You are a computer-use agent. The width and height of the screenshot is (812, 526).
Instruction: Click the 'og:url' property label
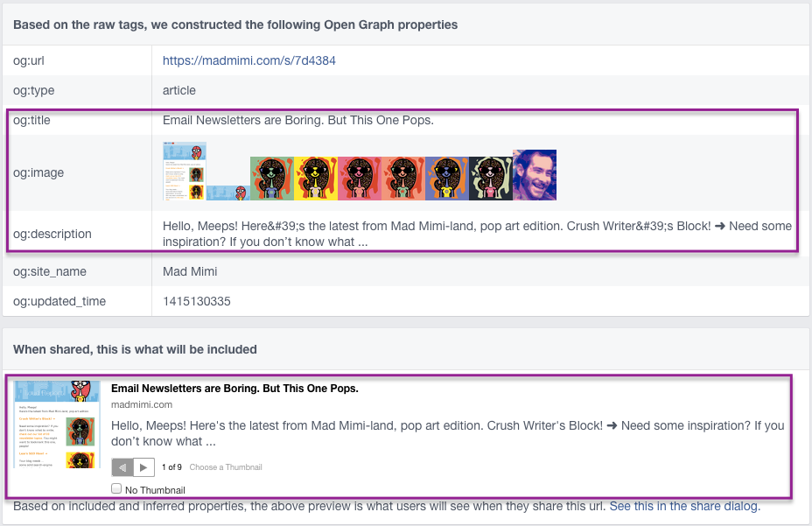pos(29,60)
